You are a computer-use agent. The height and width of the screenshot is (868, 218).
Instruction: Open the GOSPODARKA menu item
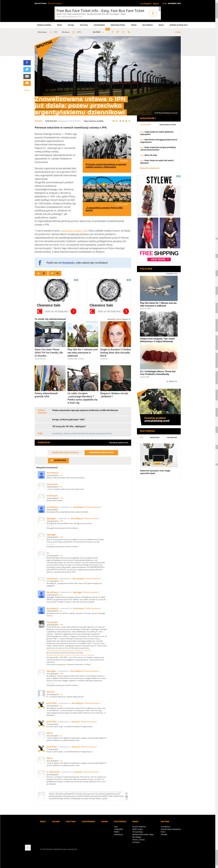99,25
